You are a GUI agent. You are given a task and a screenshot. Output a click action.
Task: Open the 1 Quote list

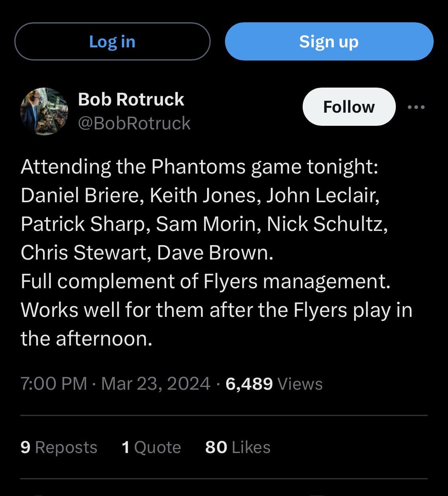coord(151,447)
